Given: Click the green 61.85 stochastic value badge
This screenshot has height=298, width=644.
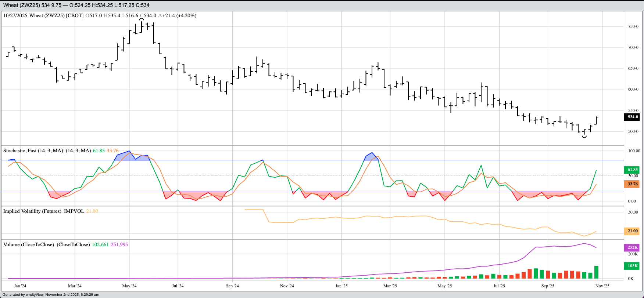Looking at the screenshot, I should [x=632, y=170].
